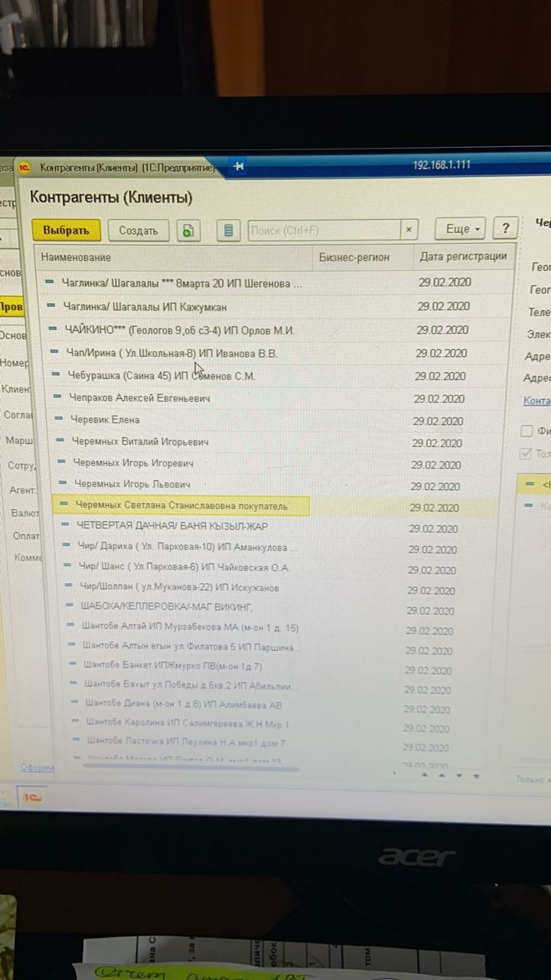
Task: Sort by Дата регистрации column header
Action: click(x=462, y=256)
